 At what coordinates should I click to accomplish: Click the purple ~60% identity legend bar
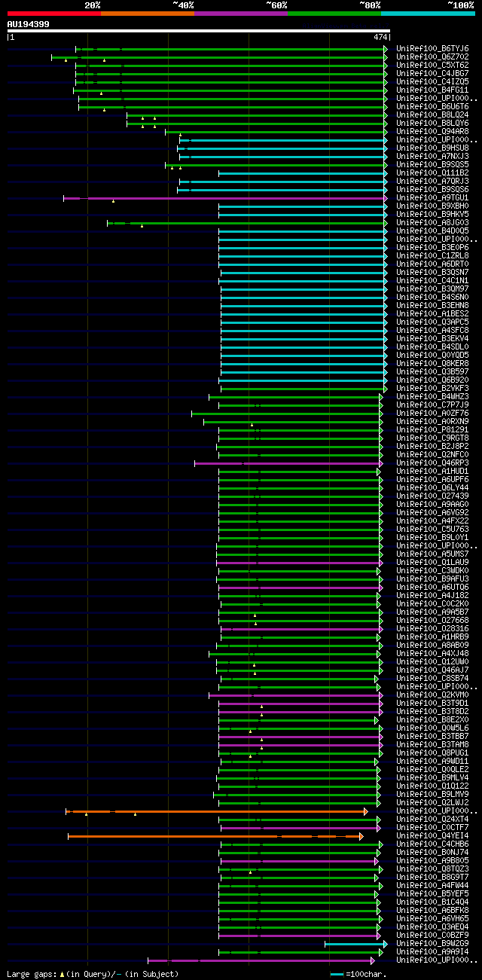[x=240, y=14]
